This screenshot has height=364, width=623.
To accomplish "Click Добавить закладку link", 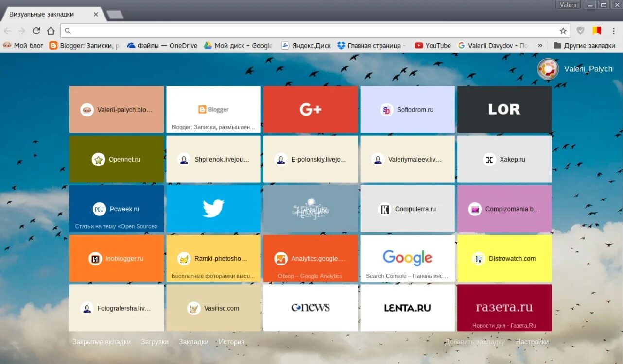I will pos(475,342).
